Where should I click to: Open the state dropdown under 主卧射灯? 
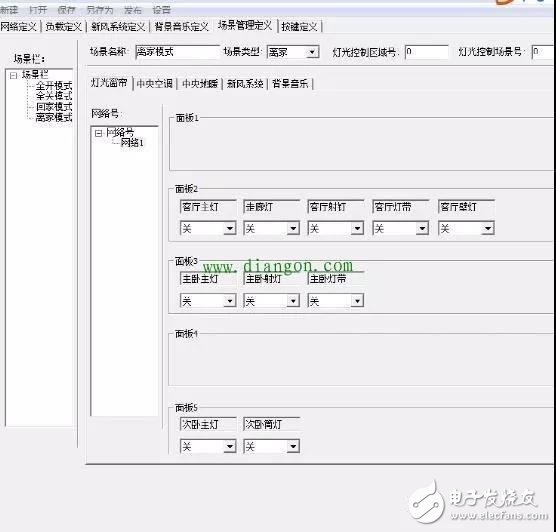coord(293,301)
